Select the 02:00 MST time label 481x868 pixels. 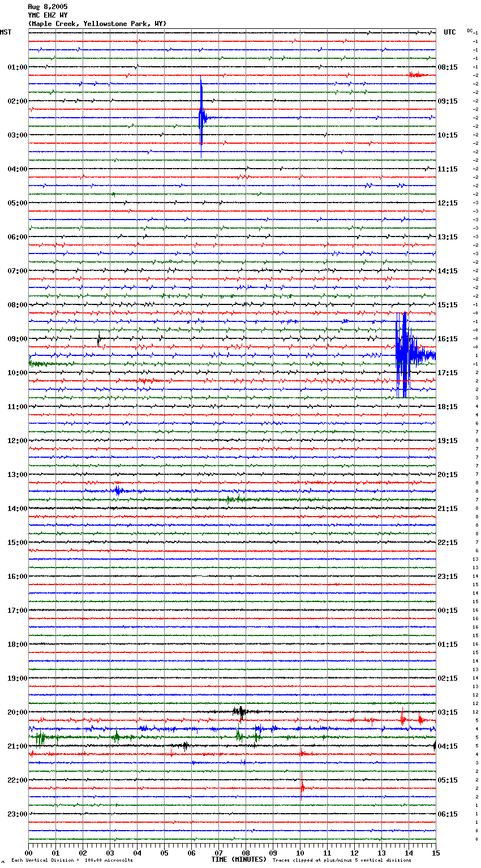[18, 101]
